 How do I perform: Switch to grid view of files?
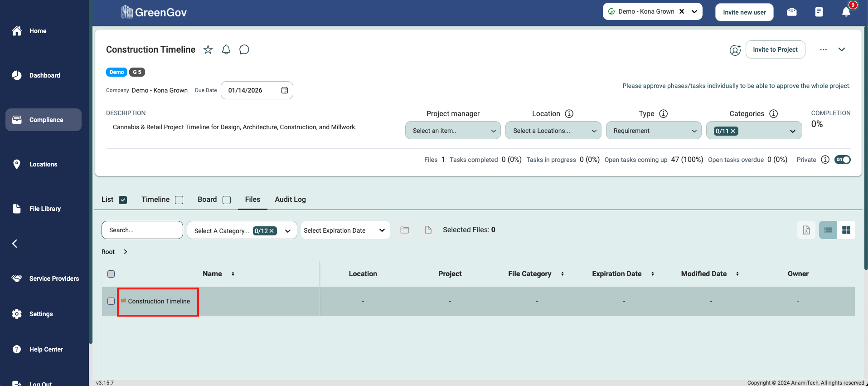tap(846, 230)
